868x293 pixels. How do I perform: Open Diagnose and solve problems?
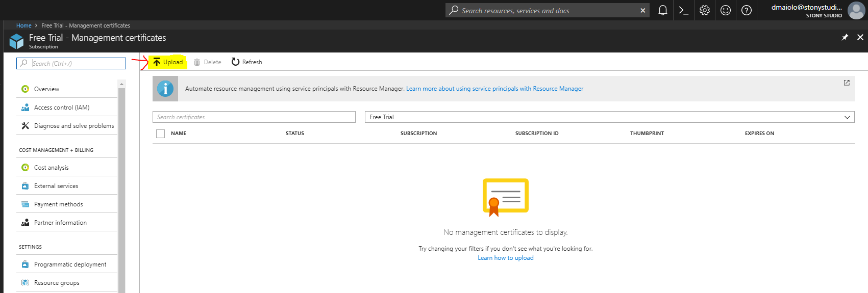[x=67, y=126]
